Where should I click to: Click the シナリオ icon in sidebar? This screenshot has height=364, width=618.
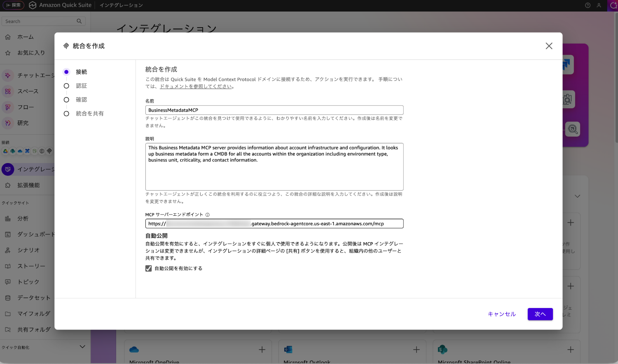[8, 250]
